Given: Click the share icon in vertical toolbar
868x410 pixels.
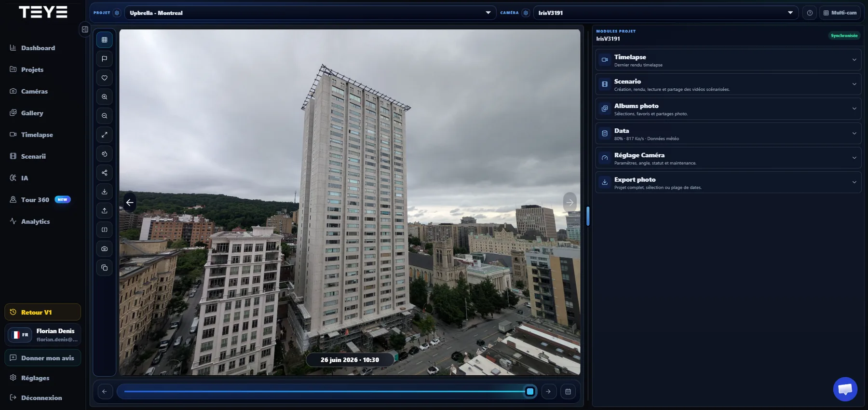Looking at the screenshot, I should coord(105,173).
